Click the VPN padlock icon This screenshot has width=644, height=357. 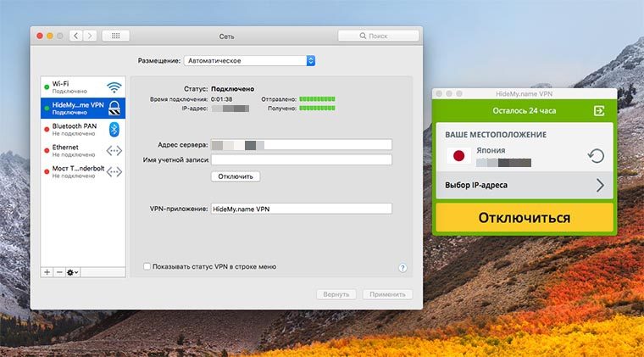click(x=114, y=108)
